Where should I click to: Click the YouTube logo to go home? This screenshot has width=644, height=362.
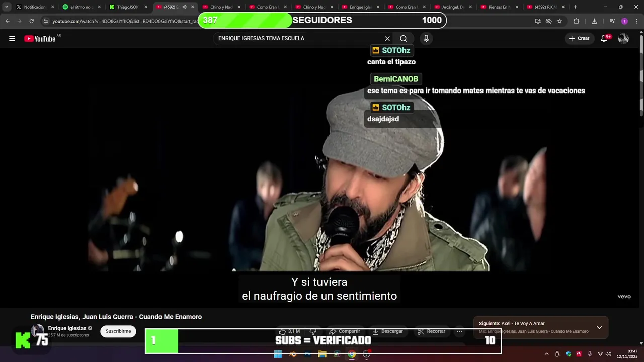click(x=40, y=39)
